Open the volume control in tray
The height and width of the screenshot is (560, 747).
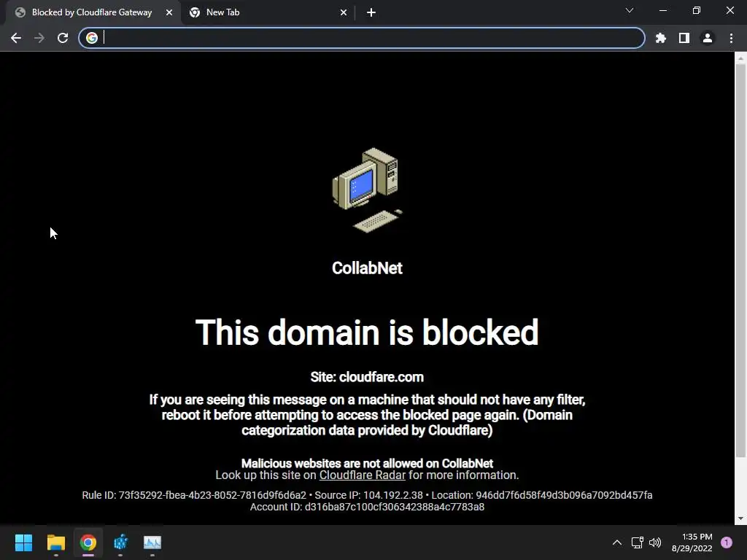655,542
